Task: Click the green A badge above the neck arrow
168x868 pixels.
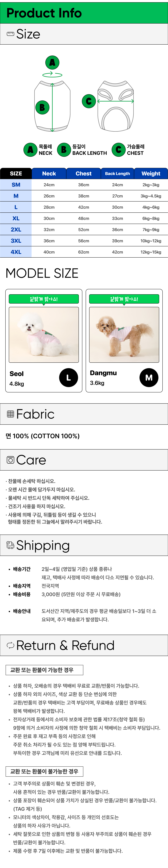Action: 52,62
